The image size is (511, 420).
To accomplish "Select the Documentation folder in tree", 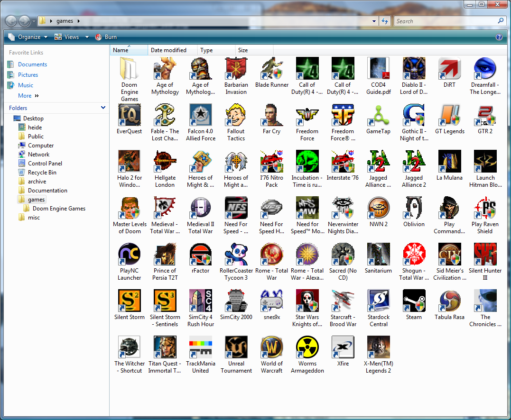I will (47, 191).
